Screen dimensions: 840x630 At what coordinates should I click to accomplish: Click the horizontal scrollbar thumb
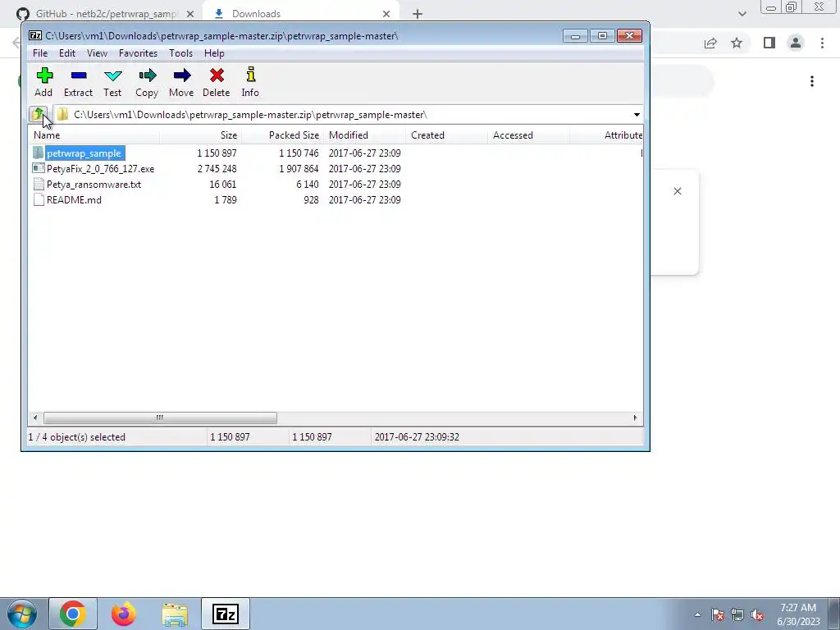(160, 418)
